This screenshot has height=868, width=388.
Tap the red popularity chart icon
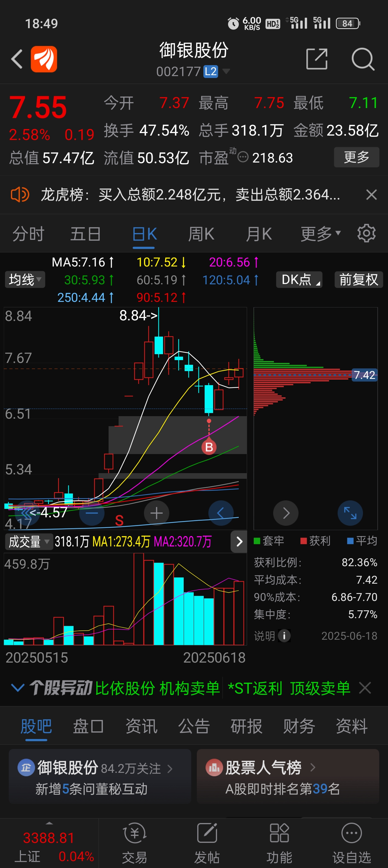pyautogui.click(x=214, y=767)
